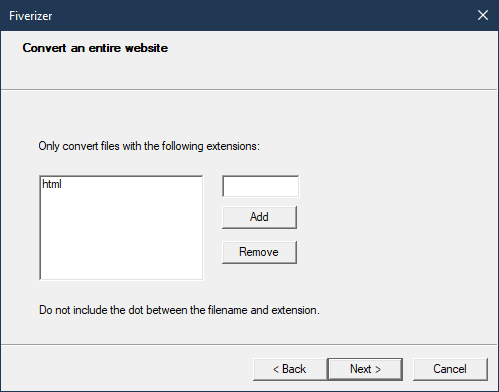Click the 'Only convert files' label
The width and height of the screenshot is (499, 392).
click(149, 146)
